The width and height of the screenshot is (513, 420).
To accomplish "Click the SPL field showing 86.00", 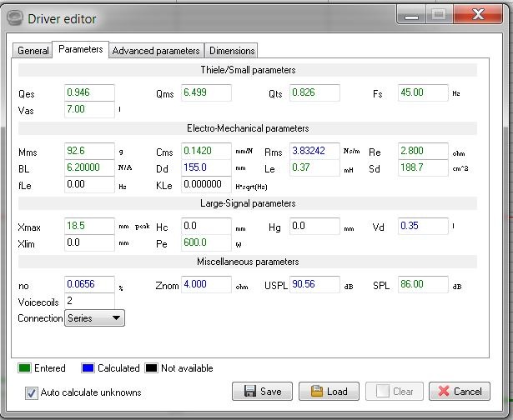I will coord(423,284).
